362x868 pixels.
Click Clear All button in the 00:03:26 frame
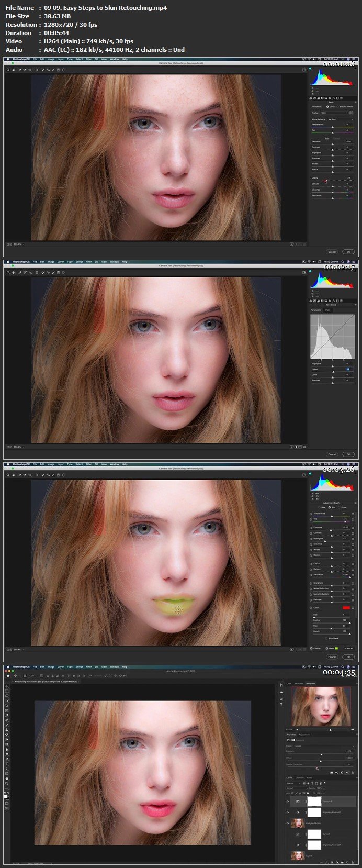[349, 648]
